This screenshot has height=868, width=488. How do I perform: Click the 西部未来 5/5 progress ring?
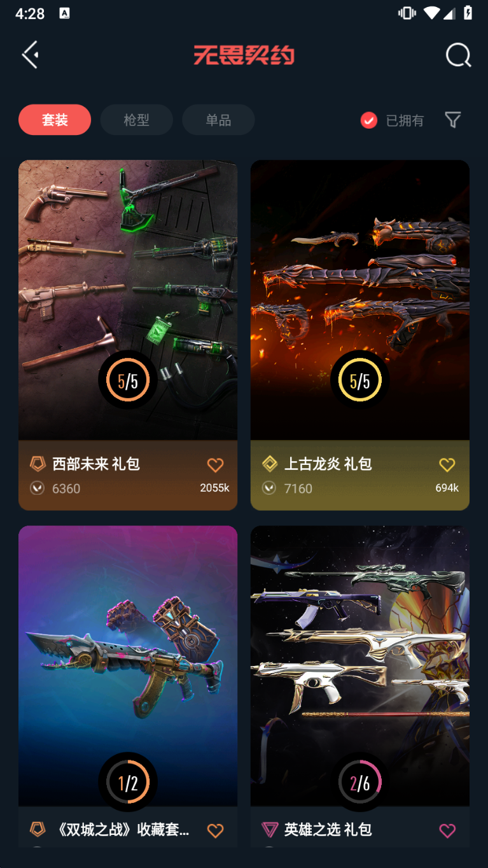[128, 381]
